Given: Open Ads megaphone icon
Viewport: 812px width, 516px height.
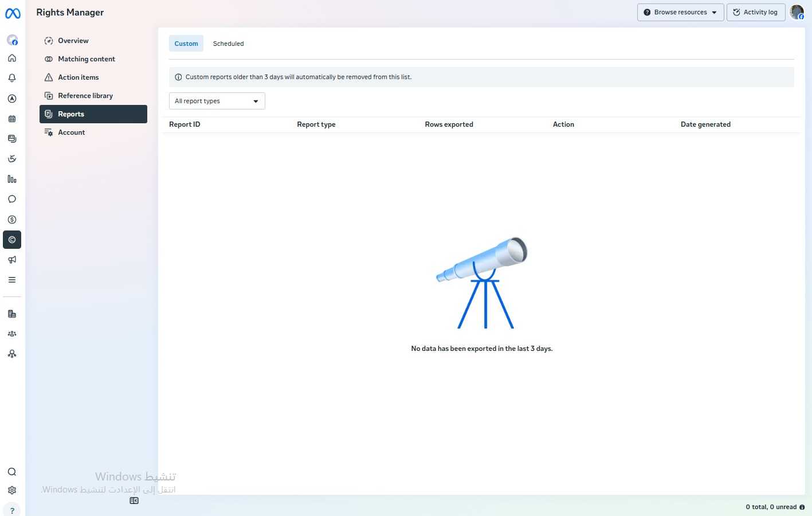Looking at the screenshot, I should point(12,260).
